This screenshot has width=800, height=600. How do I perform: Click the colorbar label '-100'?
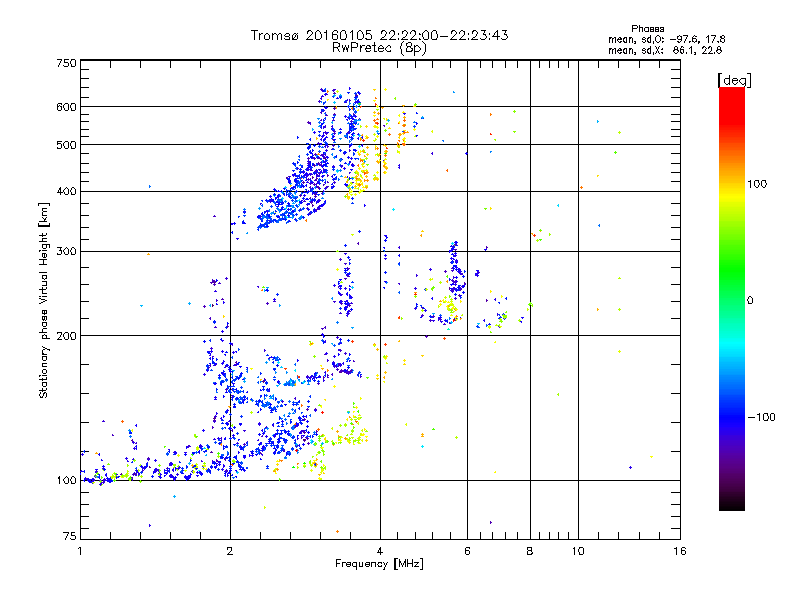pyautogui.click(x=761, y=417)
